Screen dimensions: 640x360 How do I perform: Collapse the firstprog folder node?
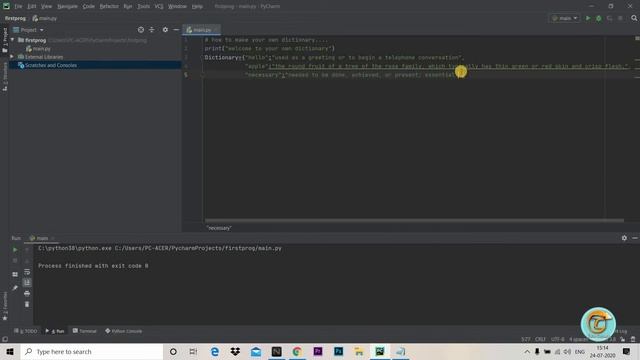[x=13, y=40]
